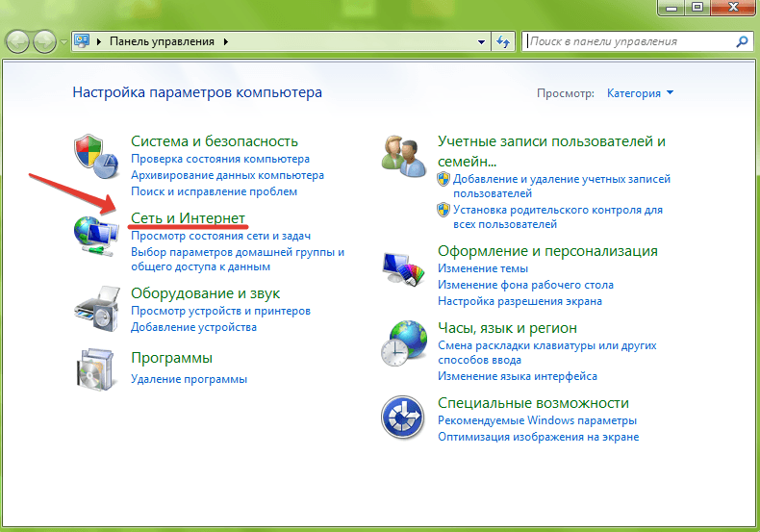Maximize the Control Panel window
Viewport: 760px width, 532px height.
click(697, 7)
